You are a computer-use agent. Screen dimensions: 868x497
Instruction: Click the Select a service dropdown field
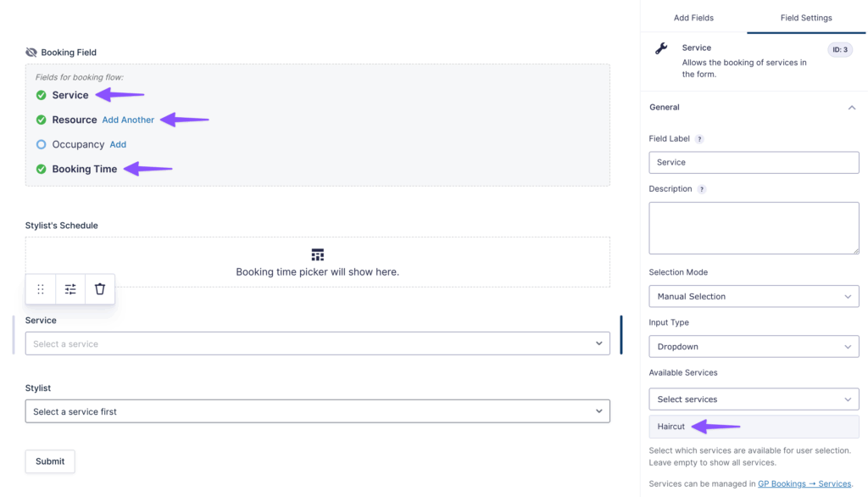(317, 343)
